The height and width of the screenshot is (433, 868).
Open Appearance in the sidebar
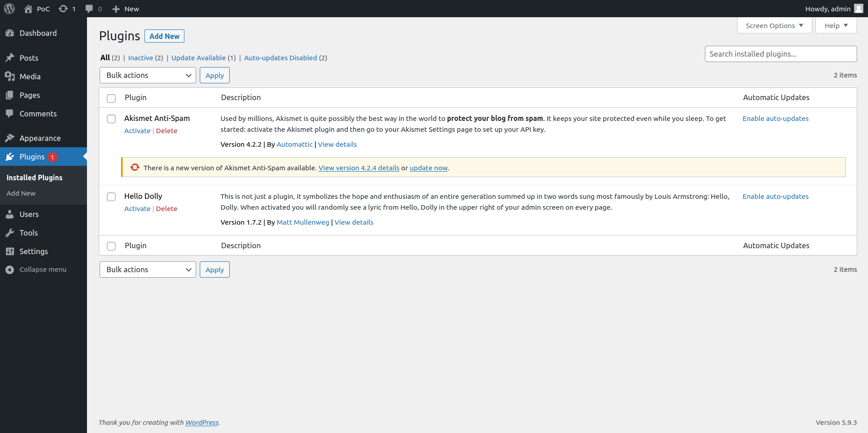(x=40, y=138)
